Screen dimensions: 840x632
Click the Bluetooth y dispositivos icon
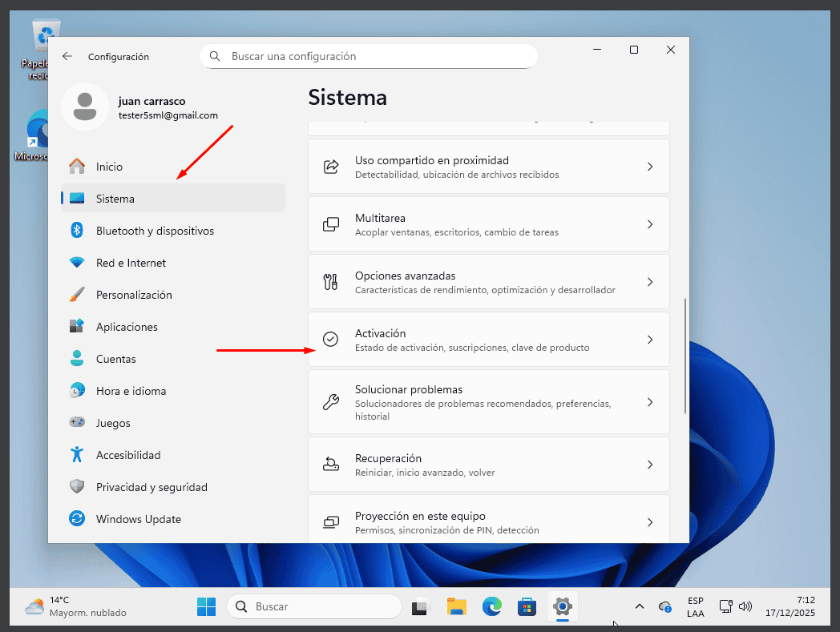[x=77, y=231]
